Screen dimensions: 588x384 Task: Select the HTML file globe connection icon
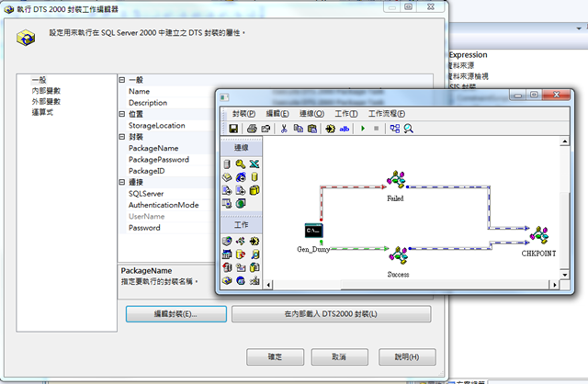click(241, 177)
